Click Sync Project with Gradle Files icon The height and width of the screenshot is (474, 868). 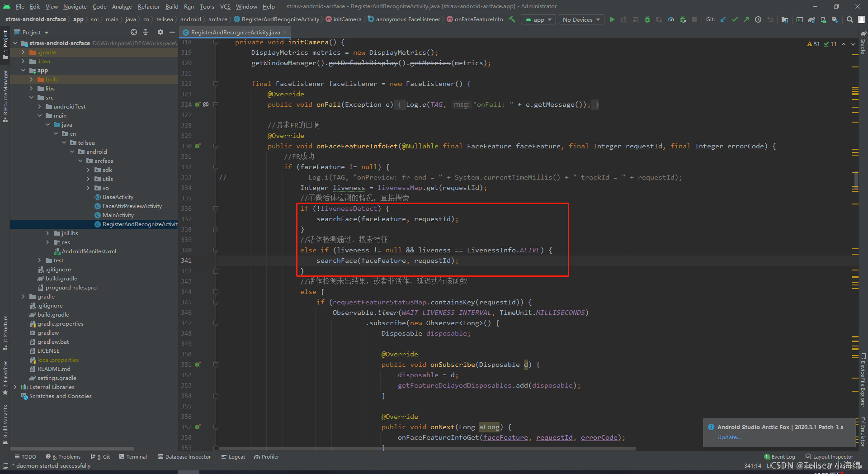click(x=811, y=19)
